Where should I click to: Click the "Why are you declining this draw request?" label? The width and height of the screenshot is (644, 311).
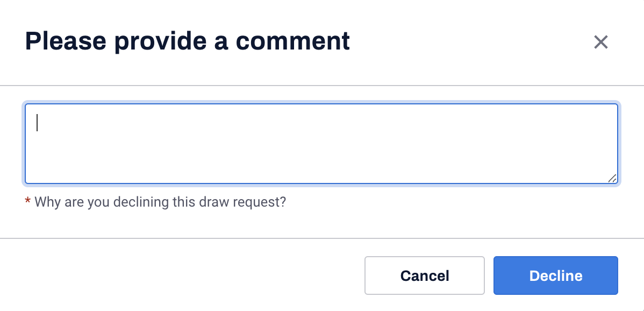(160, 202)
